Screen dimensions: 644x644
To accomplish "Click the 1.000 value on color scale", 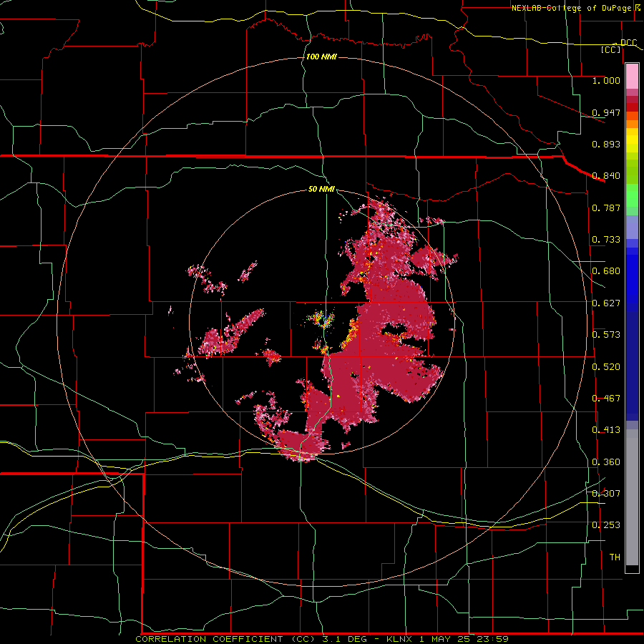I will coord(606,80).
